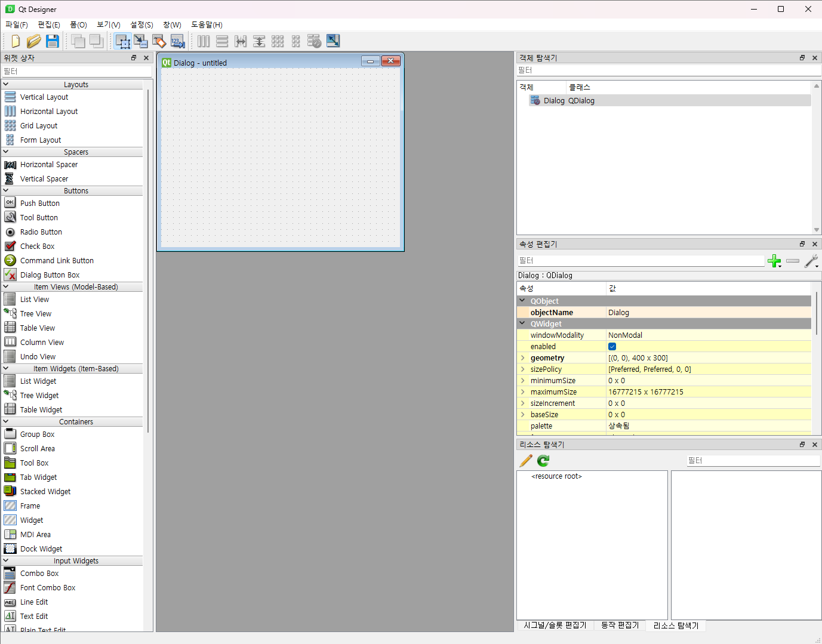Open the 도움말(H) menu
822x644 pixels.
click(207, 24)
